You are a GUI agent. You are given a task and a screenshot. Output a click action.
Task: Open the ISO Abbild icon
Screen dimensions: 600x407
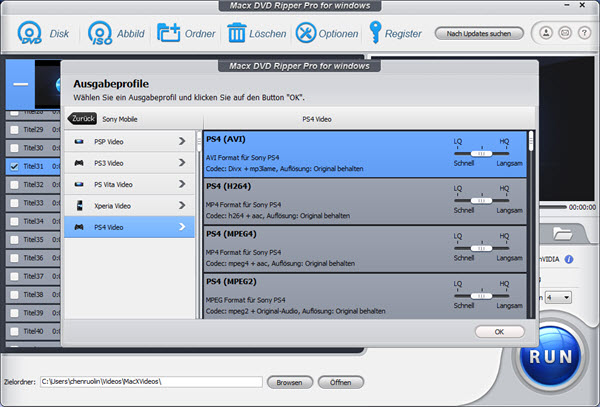click(100, 33)
